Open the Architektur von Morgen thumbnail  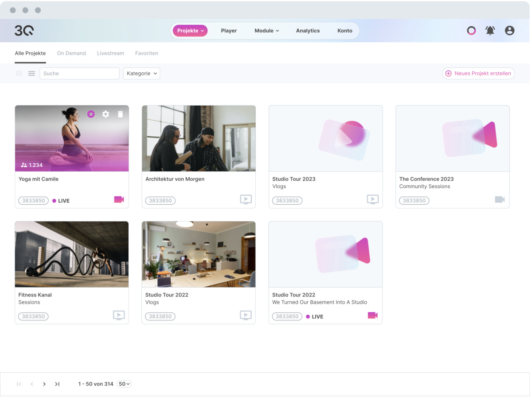pos(199,138)
